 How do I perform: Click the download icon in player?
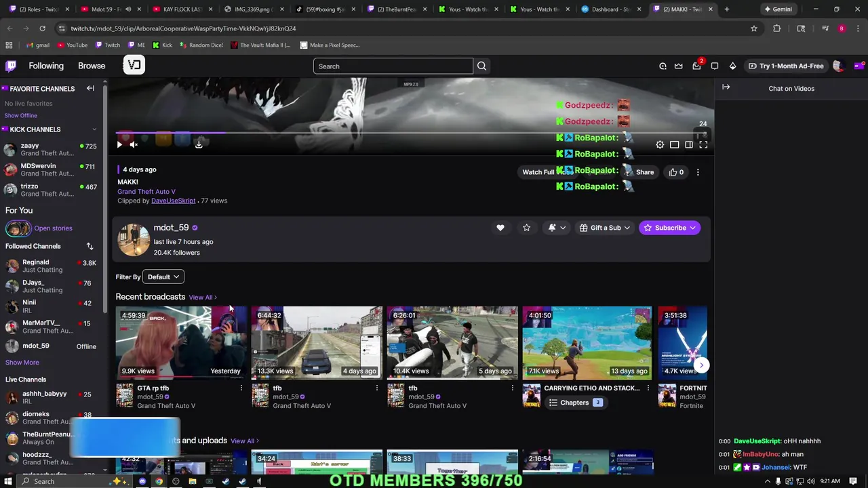[199, 144]
